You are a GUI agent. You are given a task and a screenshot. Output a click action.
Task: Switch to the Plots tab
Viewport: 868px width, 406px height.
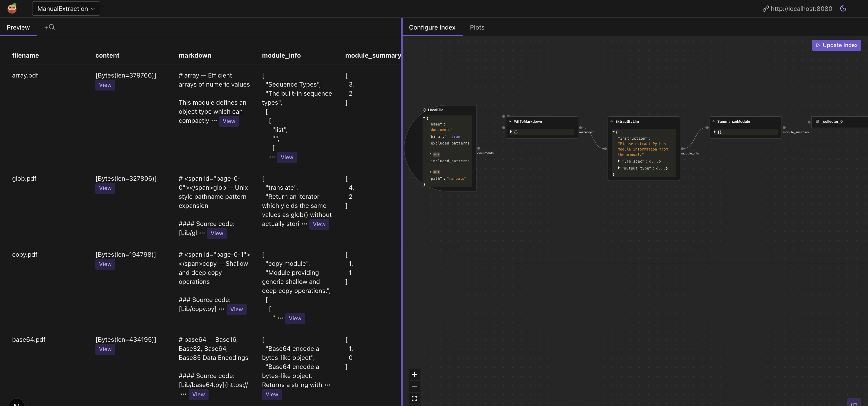click(x=477, y=27)
